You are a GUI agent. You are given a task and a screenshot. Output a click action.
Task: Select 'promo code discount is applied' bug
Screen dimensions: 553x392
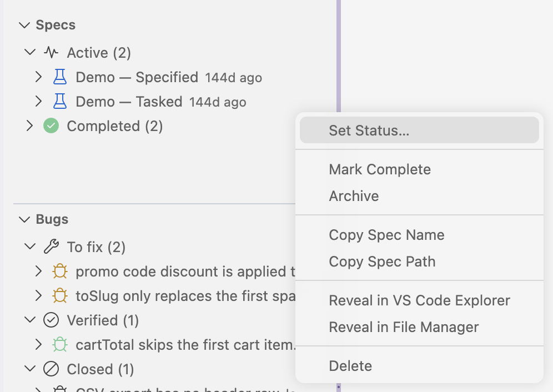coord(185,272)
